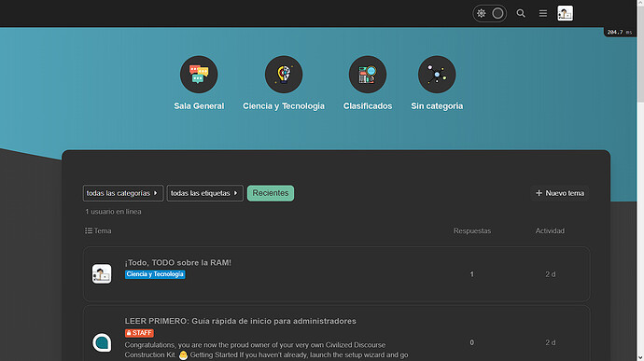Open the user avatar menu in header
The image size is (644, 361).
pos(566,14)
